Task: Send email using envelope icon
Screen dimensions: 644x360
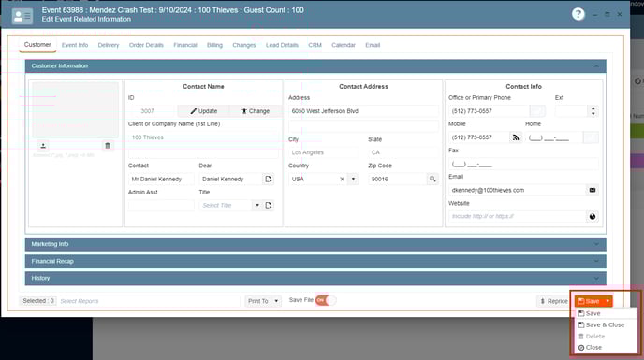Action: coord(593,190)
